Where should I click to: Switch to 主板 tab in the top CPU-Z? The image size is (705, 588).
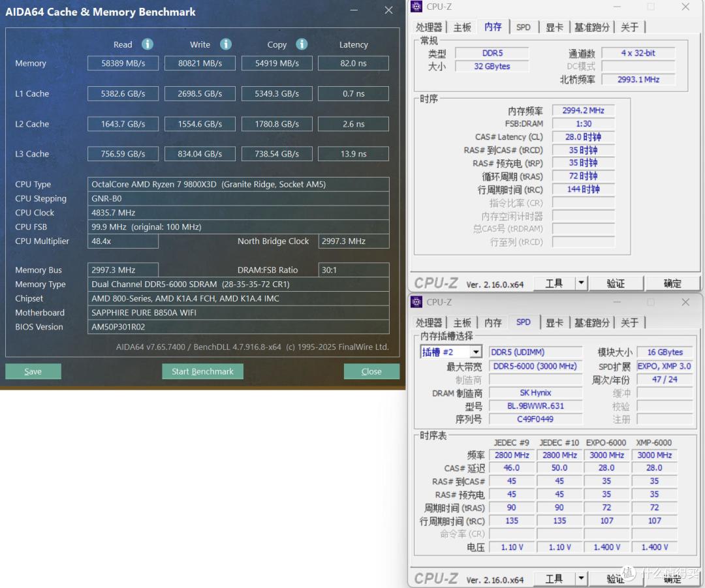(462, 27)
